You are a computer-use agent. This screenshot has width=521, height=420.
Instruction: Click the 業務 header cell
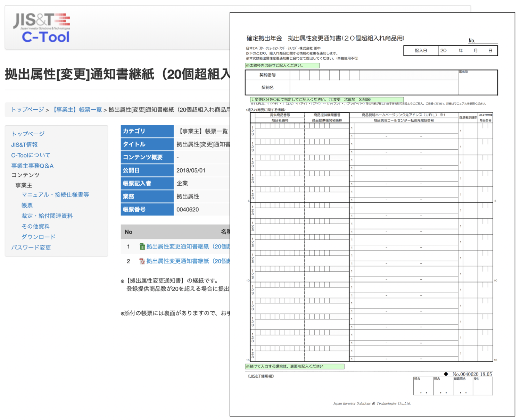point(147,196)
